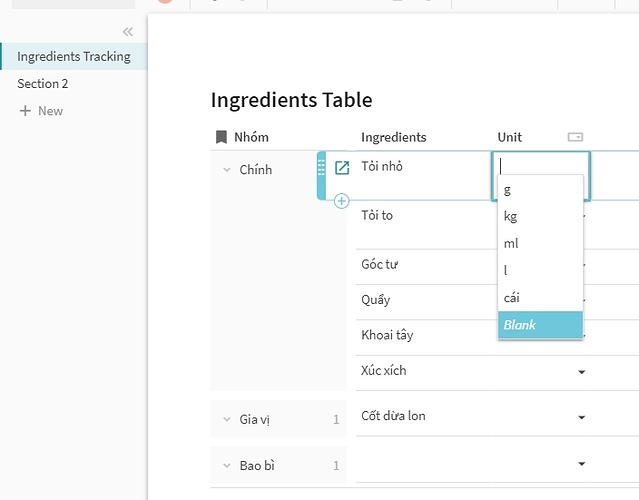Choose 'kg' from the unit list
Image resolution: width=639 pixels, height=500 pixels.
point(510,216)
